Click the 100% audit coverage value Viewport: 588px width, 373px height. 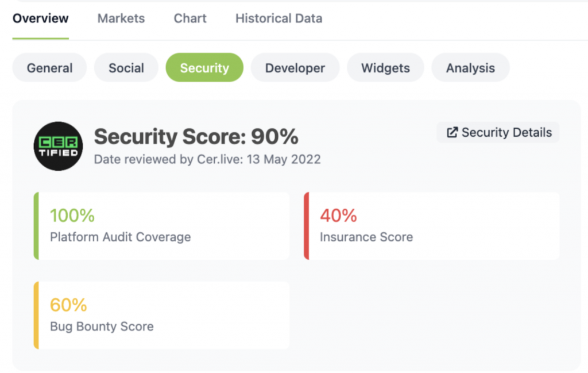click(72, 216)
